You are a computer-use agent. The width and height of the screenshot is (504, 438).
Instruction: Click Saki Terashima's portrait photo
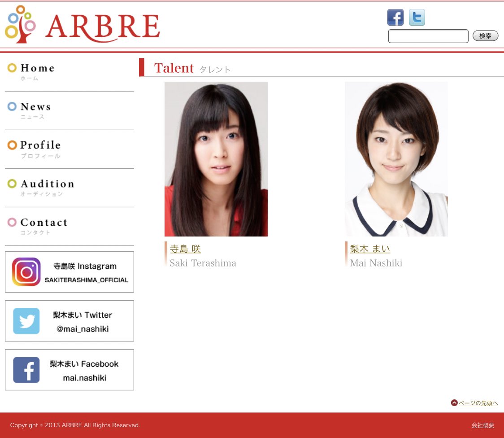click(216, 159)
